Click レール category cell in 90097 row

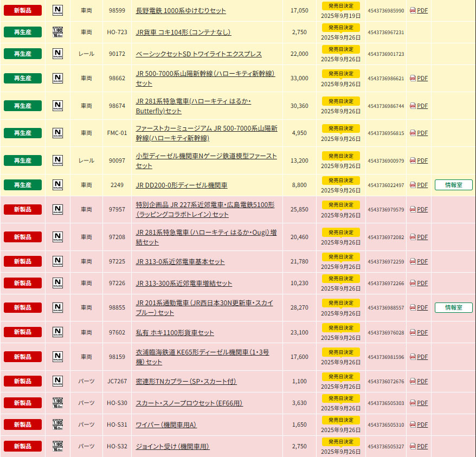[x=86, y=160]
